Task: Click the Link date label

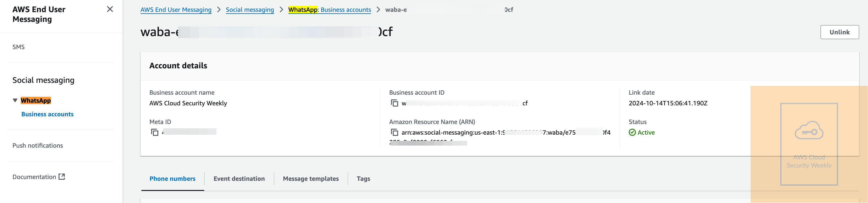Action: coord(642,92)
